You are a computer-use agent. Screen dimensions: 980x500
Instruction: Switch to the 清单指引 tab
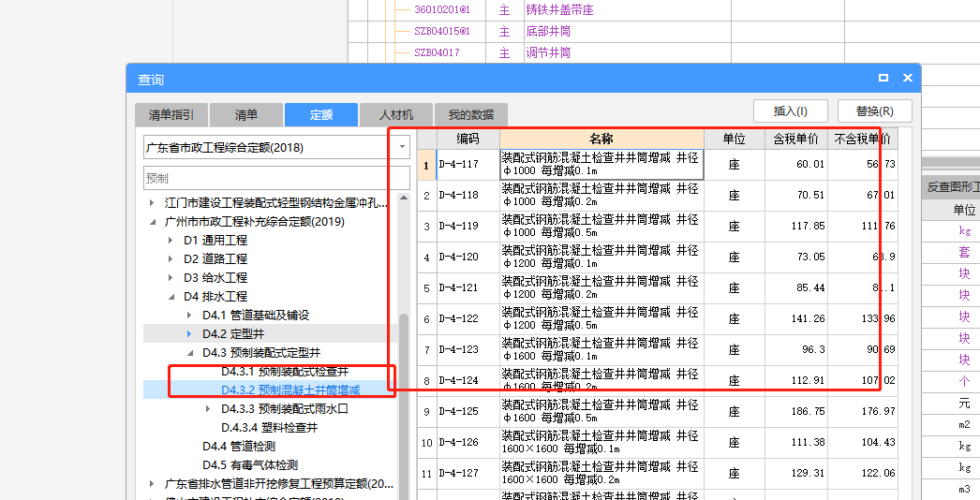click(171, 115)
